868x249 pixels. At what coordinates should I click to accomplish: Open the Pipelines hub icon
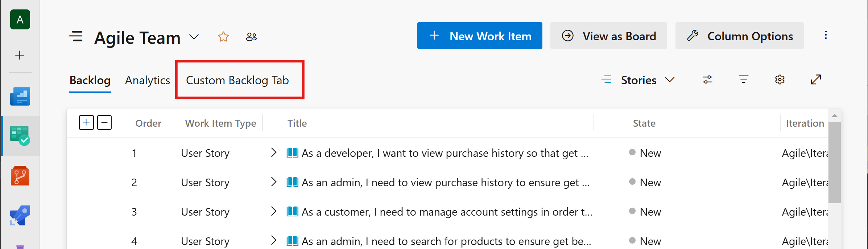[x=20, y=216]
